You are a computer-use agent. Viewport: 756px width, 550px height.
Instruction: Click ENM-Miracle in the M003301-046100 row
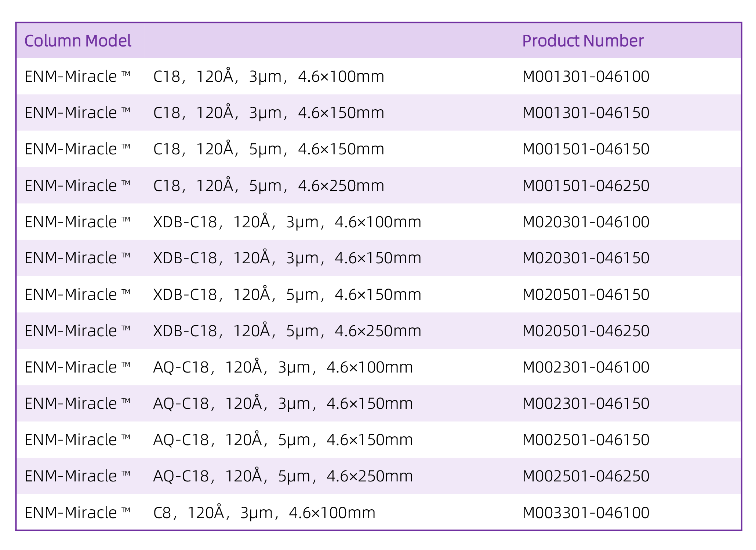coord(77,513)
